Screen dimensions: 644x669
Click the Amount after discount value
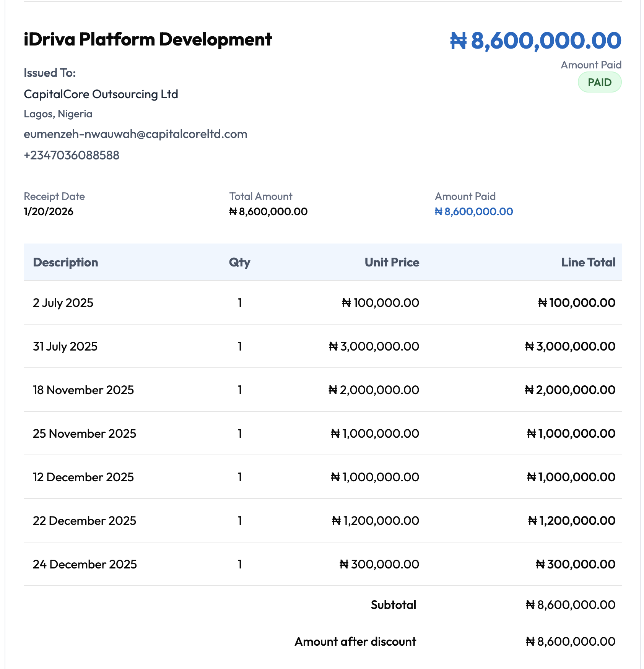571,641
